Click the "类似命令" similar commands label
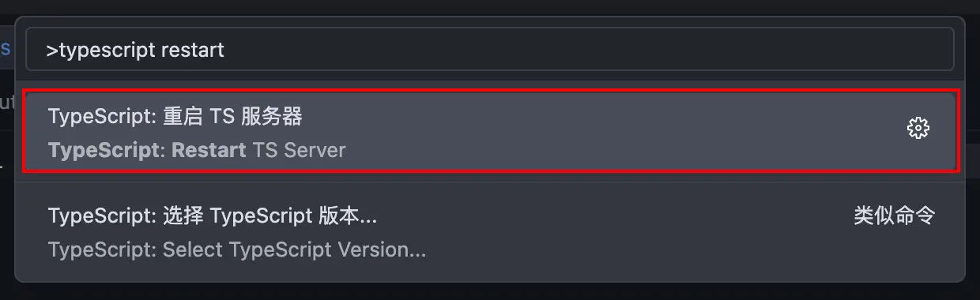This screenshot has width=980, height=300. pos(895,216)
